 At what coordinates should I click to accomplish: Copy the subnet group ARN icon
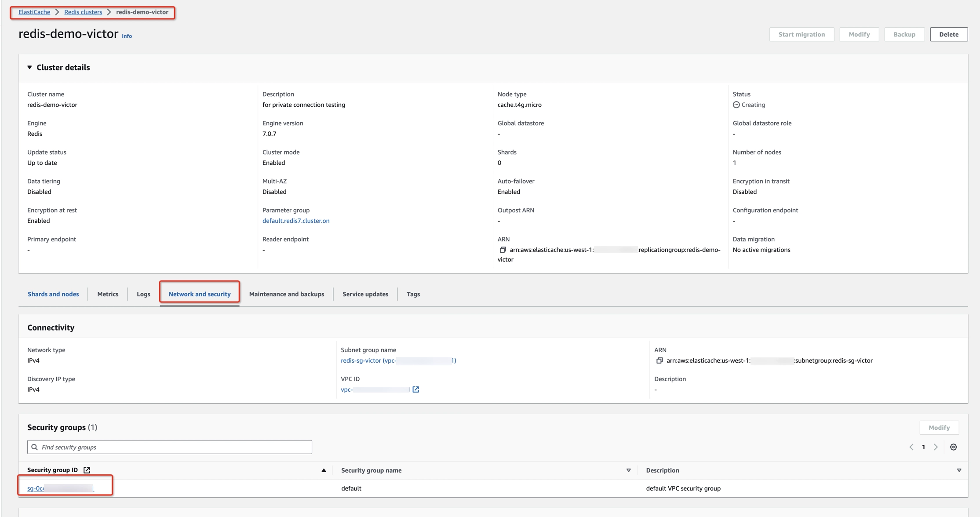tap(659, 360)
